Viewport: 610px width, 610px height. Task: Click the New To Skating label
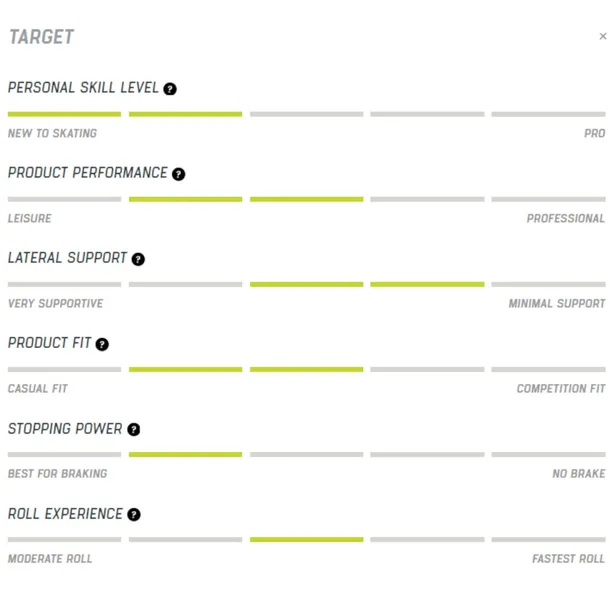tap(52, 133)
